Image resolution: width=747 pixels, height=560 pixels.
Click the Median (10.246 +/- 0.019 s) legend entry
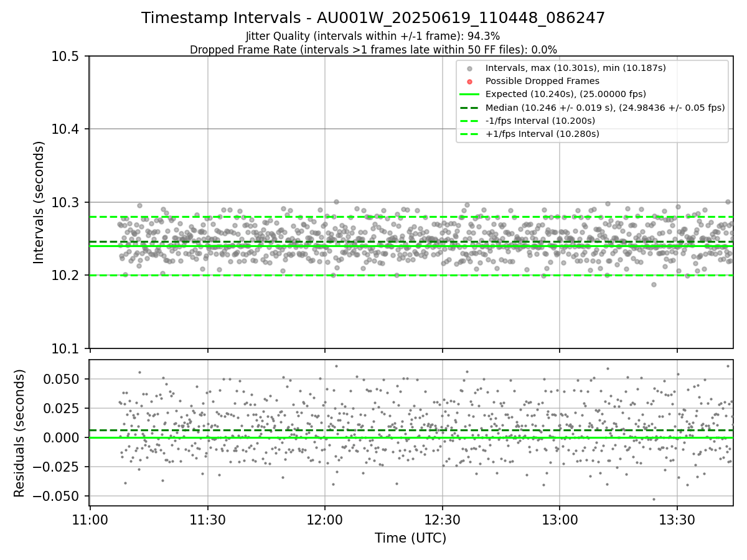[x=605, y=108]
